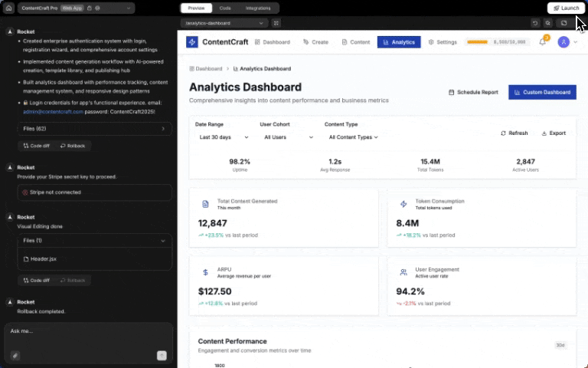Click the 15.4M Total Tokens value
This screenshot has width=588, height=368.
pos(430,162)
